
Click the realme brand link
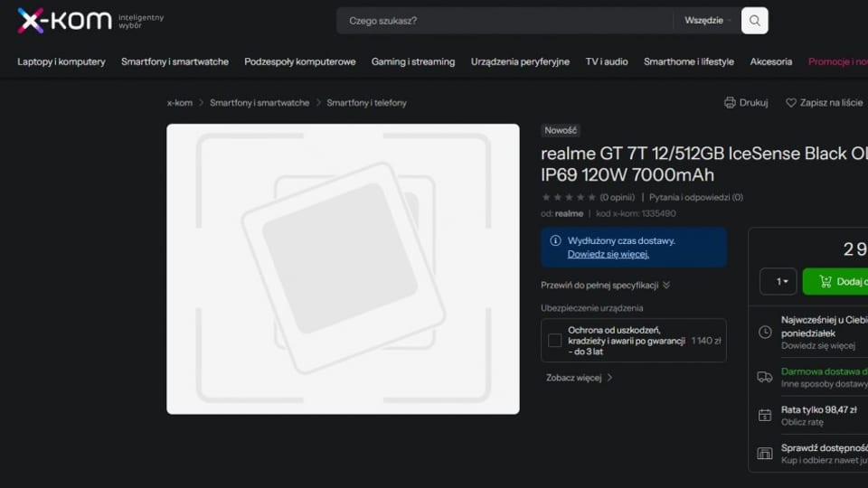click(569, 213)
